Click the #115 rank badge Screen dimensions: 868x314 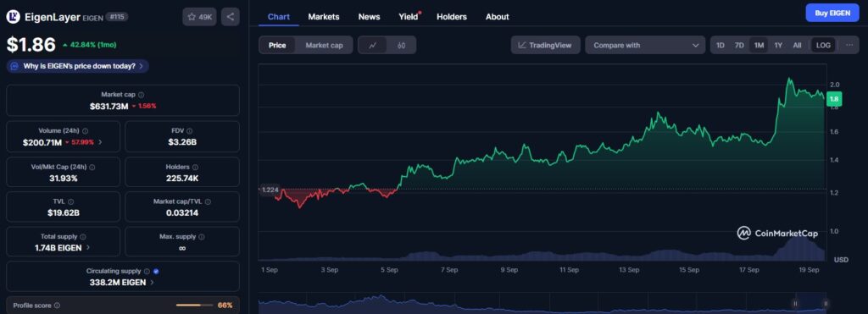pos(117,17)
